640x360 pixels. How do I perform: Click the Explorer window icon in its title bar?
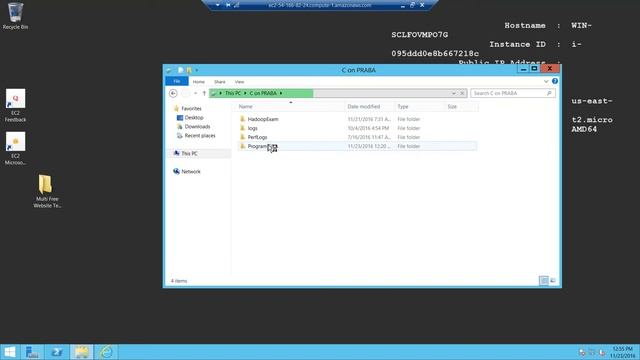click(169, 70)
